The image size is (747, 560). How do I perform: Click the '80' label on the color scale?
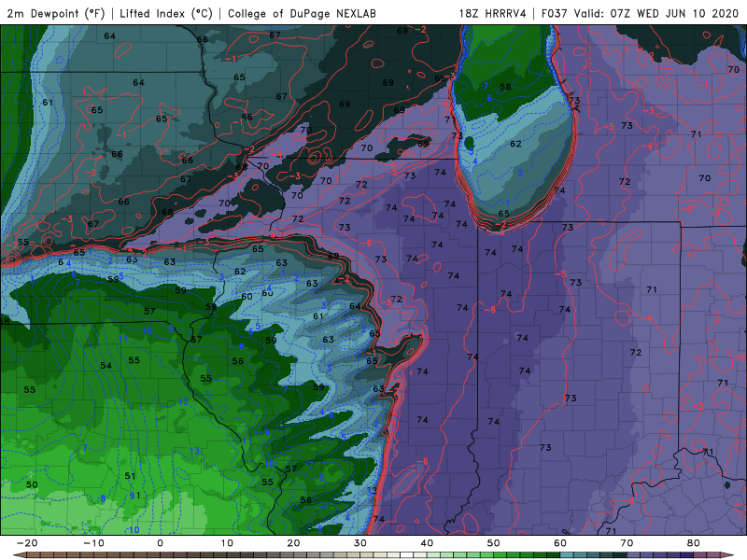694,543
